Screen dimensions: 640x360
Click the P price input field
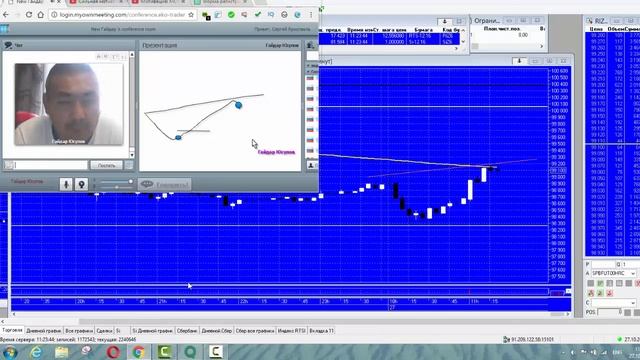603,264
